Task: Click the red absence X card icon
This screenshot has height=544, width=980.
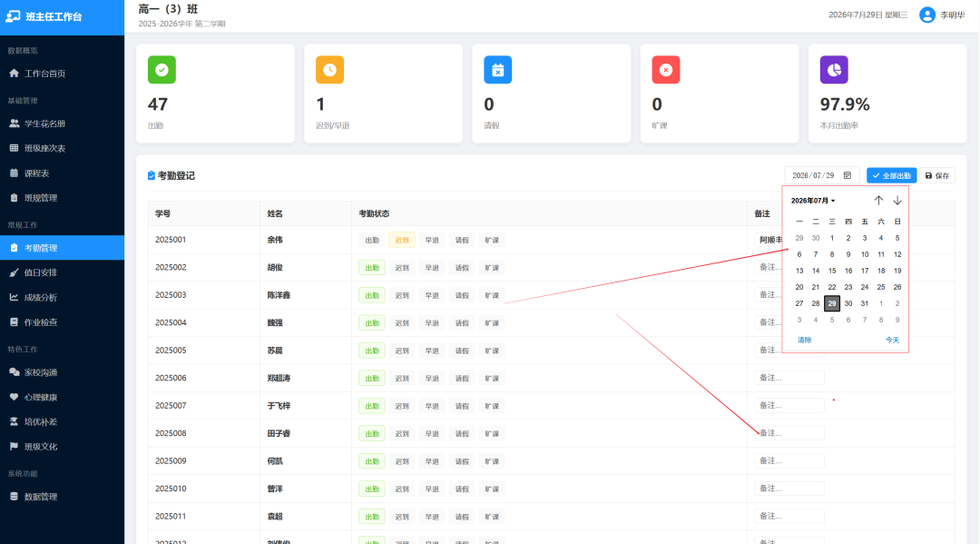Action: click(x=666, y=70)
